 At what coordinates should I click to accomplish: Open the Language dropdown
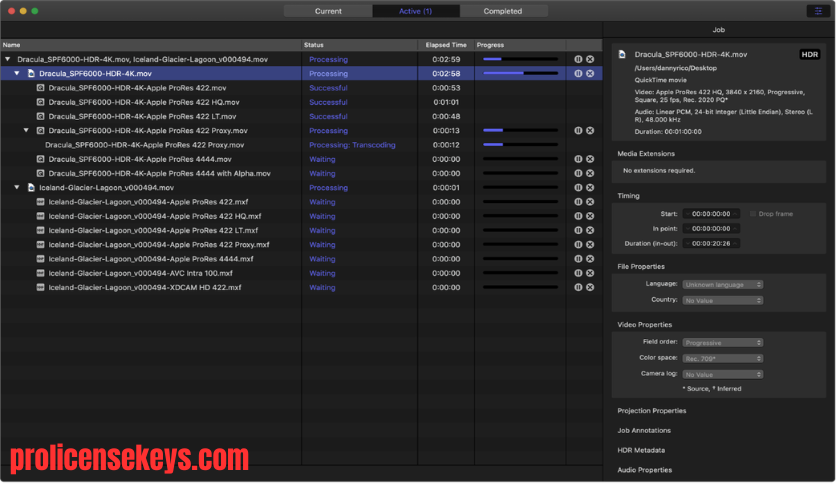click(x=722, y=285)
